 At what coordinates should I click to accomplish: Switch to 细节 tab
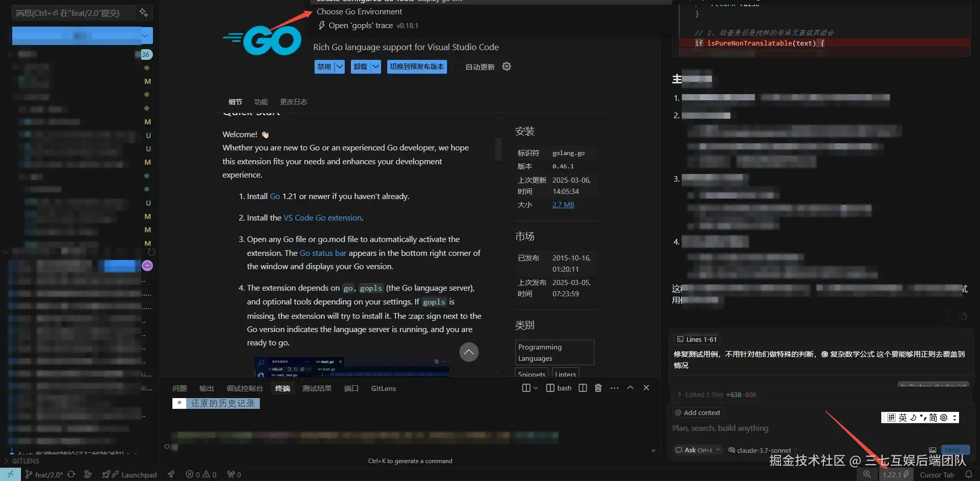pos(235,102)
